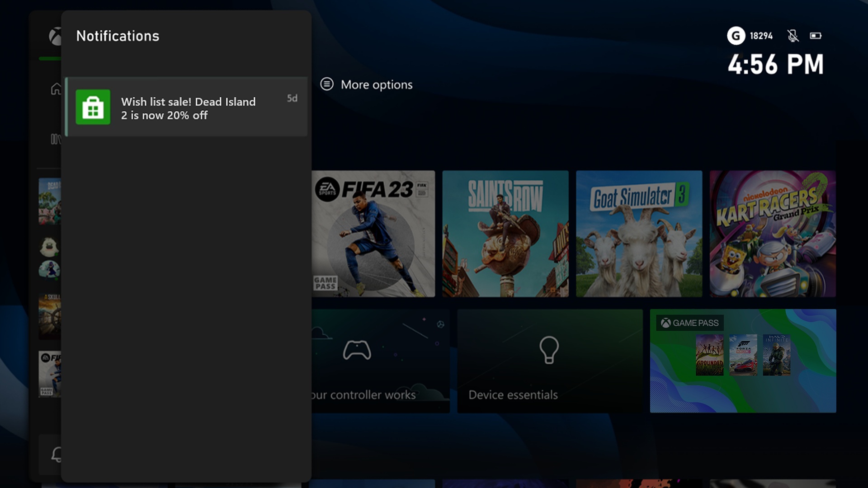This screenshot has width=868, height=488.
Task: Open the FIFA 23 game tile
Action: click(x=373, y=234)
